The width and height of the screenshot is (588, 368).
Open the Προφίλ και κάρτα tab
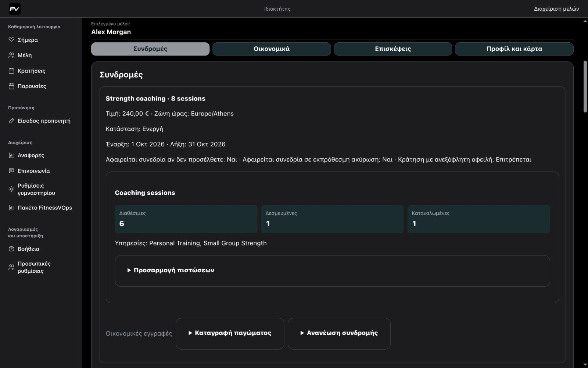pyautogui.click(x=514, y=49)
